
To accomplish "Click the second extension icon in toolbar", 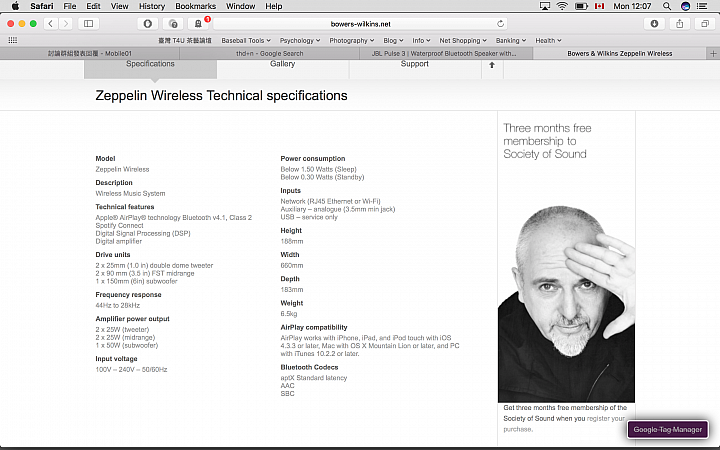I will (173, 23).
